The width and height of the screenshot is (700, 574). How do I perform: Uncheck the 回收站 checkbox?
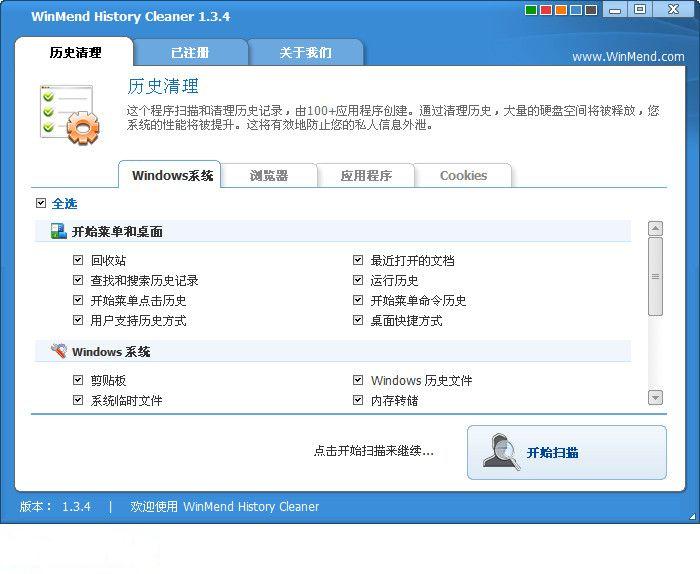(x=78, y=260)
